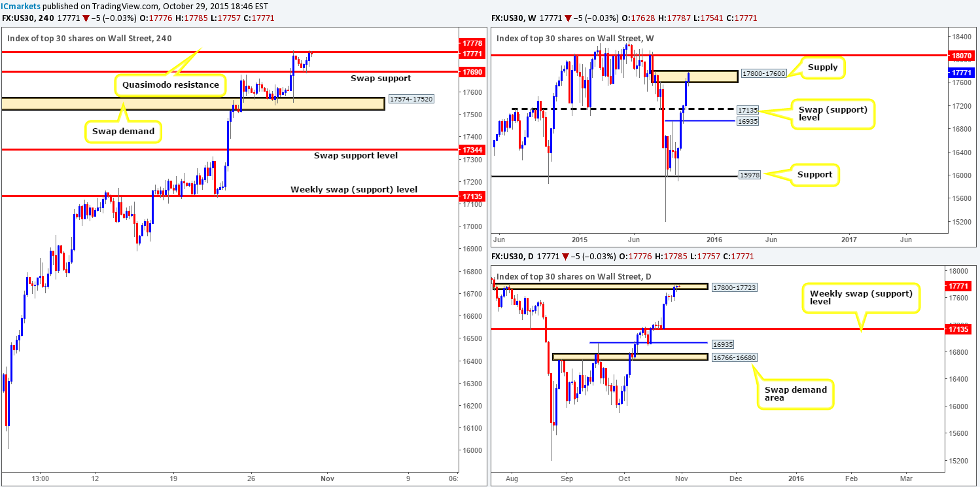Click the 17800-17723 zone label
This screenshot has width=980, height=487.
(x=735, y=287)
